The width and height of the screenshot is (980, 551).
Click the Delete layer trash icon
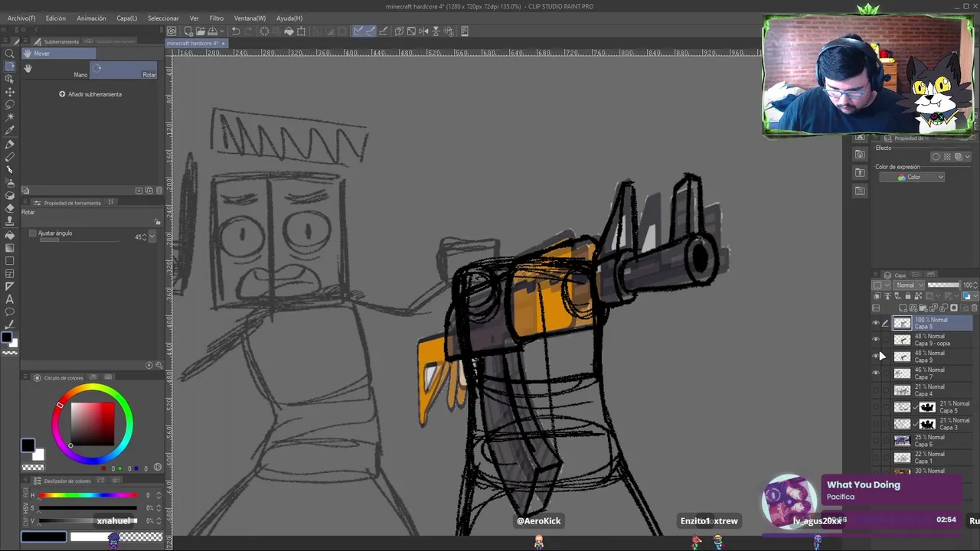point(974,308)
